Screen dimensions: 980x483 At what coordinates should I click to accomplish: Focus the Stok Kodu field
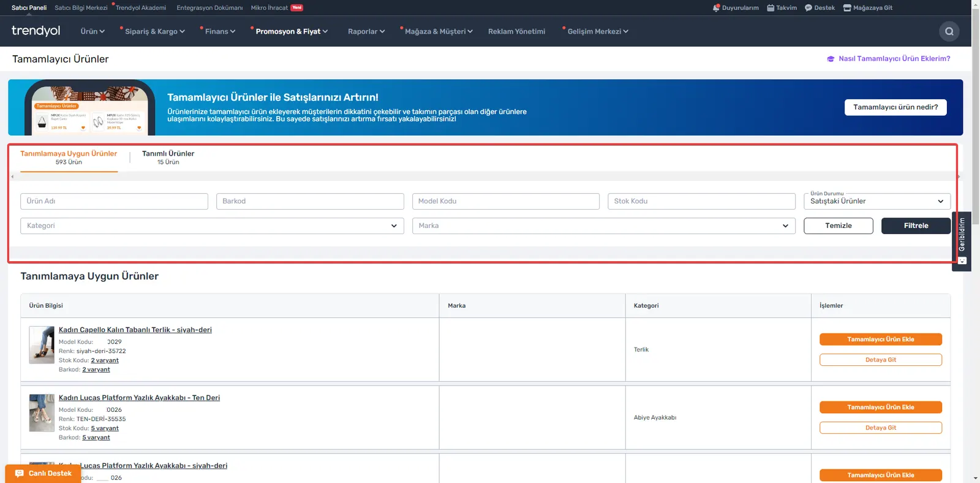pyautogui.click(x=701, y=201)
